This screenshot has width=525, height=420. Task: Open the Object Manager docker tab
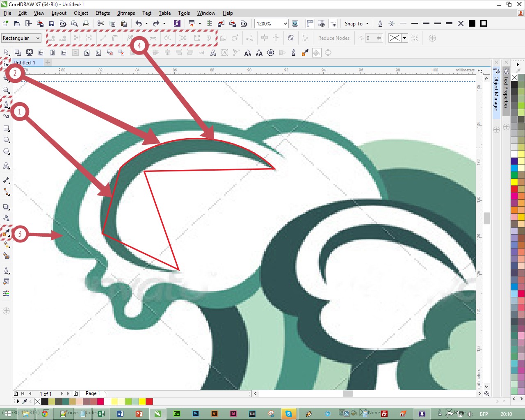click(496, 93)
